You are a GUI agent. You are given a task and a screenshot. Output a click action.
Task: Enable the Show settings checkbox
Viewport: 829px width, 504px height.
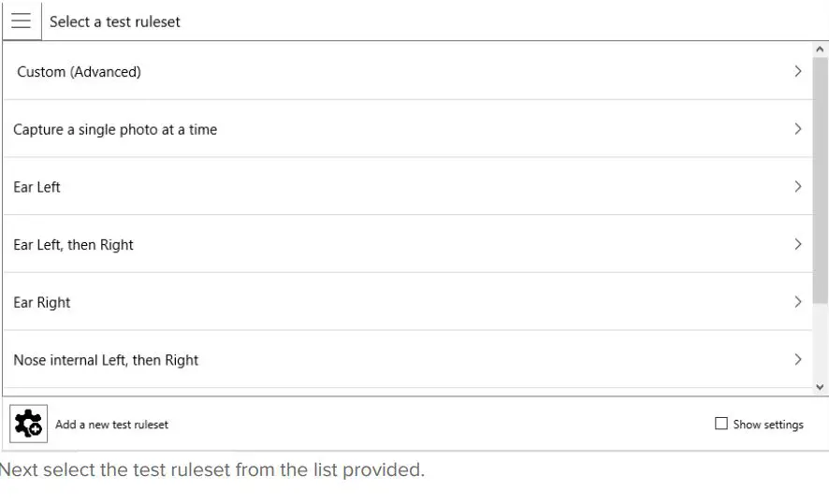[721, 424]
